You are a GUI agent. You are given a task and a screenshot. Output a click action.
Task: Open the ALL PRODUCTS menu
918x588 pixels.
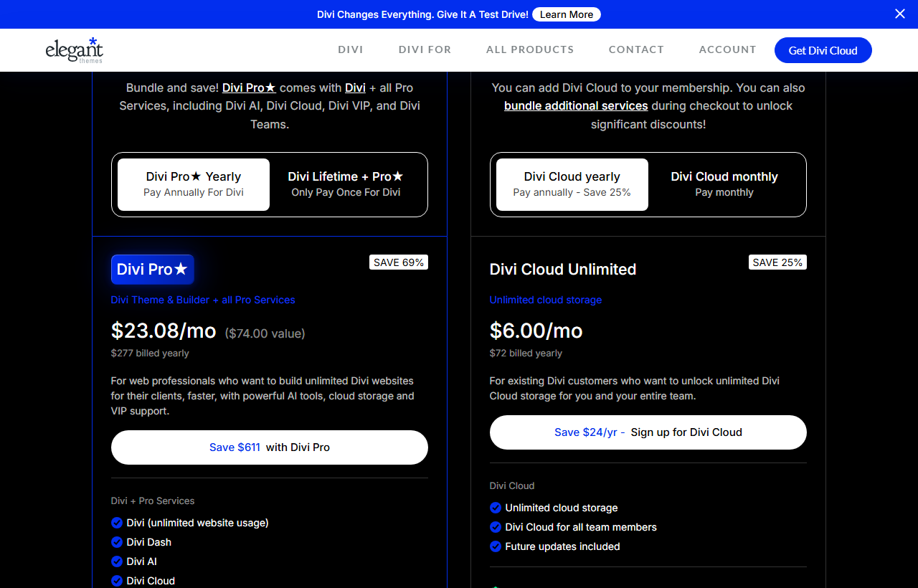[x=530, y=49]
